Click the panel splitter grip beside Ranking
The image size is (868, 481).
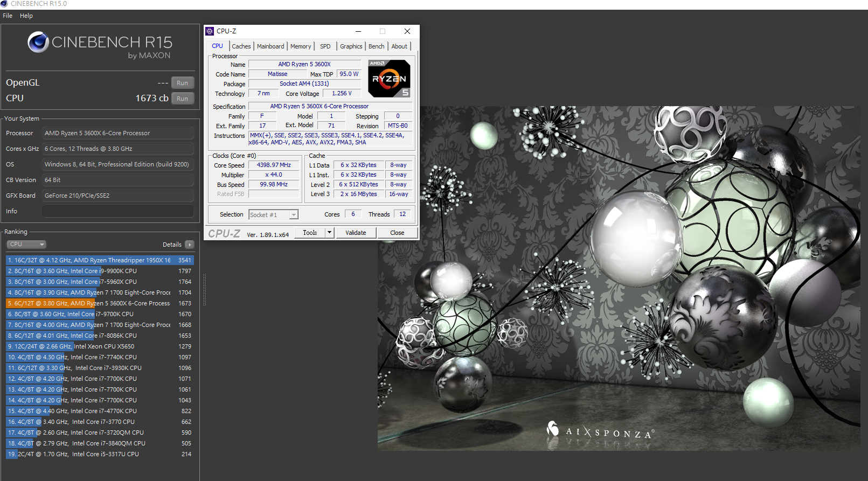click(x=204, y=290)
